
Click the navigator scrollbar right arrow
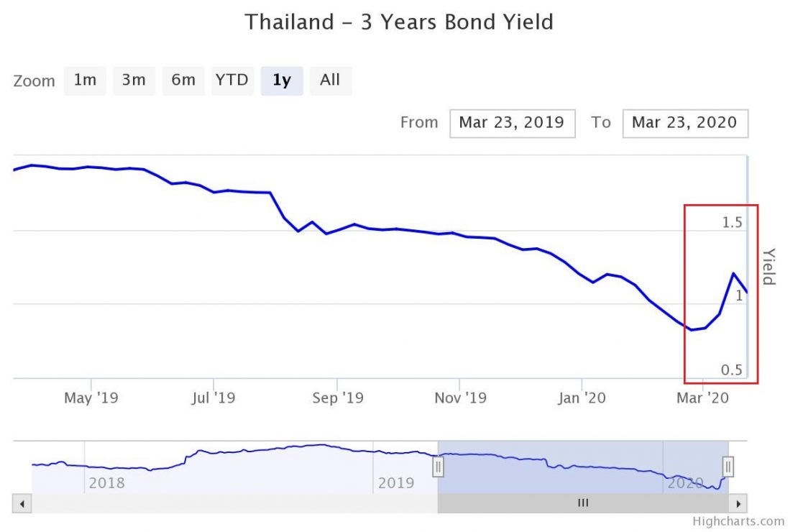[x=738, y=503]
